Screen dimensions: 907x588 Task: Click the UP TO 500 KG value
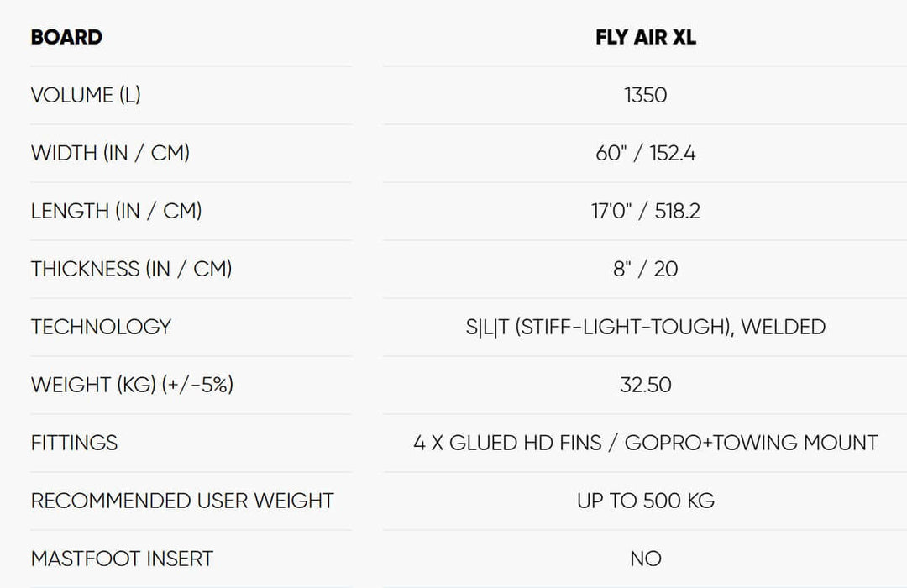click(x=645, y=501)
